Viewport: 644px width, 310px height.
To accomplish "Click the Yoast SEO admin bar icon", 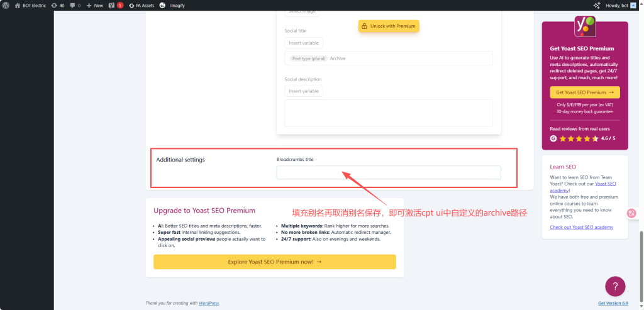I will (x=111, y=5).
